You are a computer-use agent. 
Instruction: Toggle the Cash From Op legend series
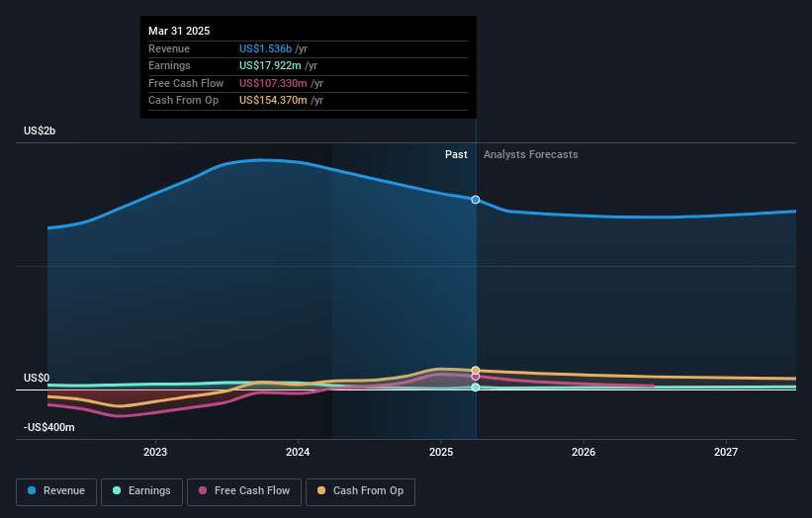tap(360, 491)
